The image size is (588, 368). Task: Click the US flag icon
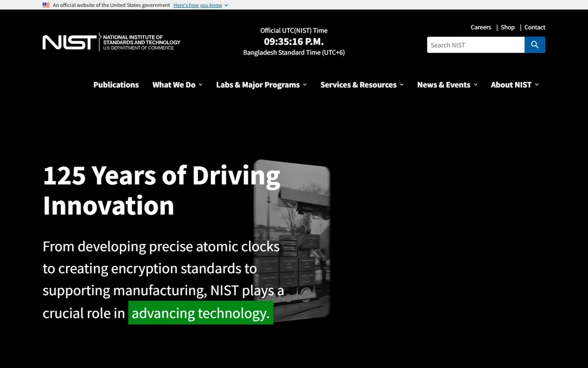tap(46, 5)
